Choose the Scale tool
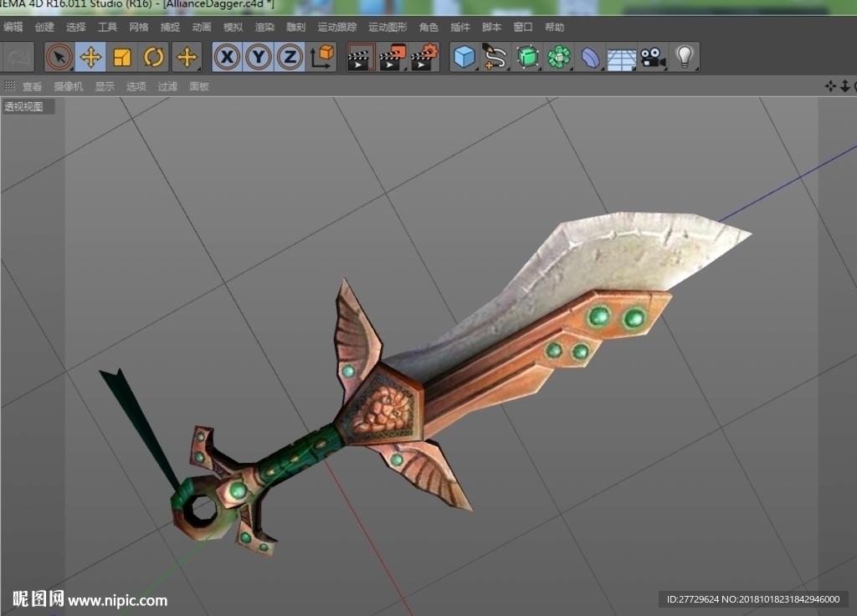The image size is (857, 616). [122, 57]
